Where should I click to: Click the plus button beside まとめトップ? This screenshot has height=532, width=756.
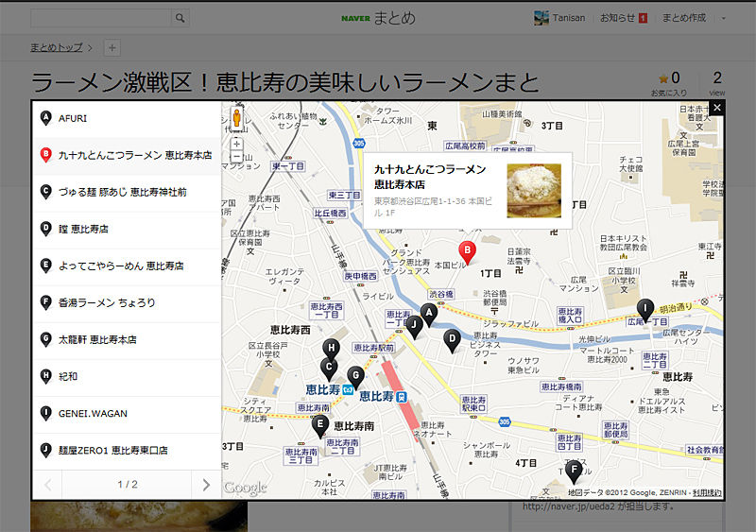112,48
